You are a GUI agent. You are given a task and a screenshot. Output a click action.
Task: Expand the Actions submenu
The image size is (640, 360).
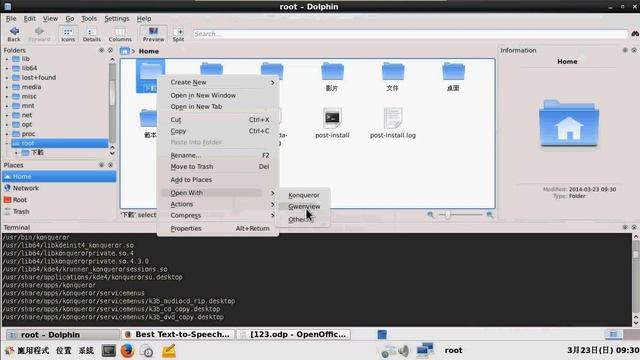point(218,204)
